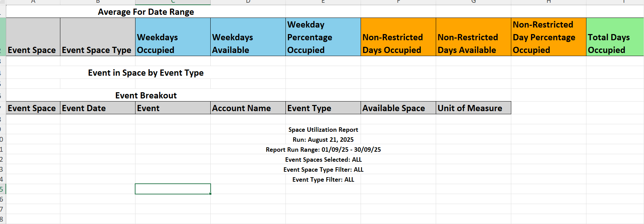Image resolution: width=644 pixels, height=224 pixels.
Task: Select the 'Event in Space by Event Type' cell
Action: [x=146, y=73]
